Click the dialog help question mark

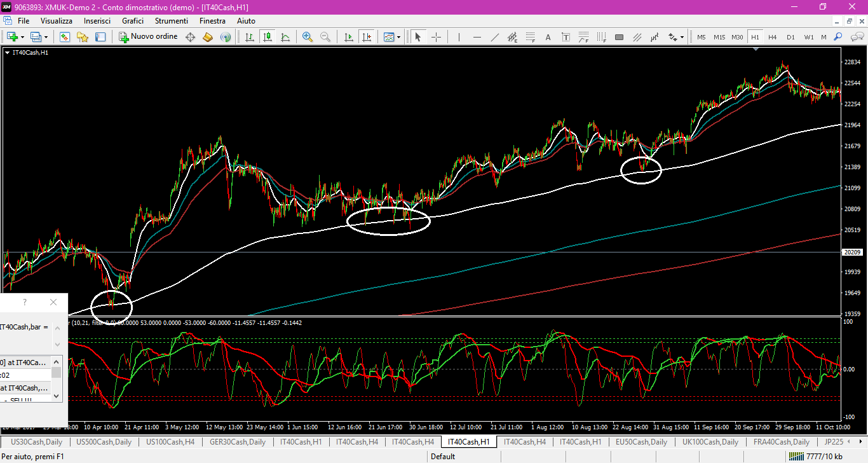[25, 302]
